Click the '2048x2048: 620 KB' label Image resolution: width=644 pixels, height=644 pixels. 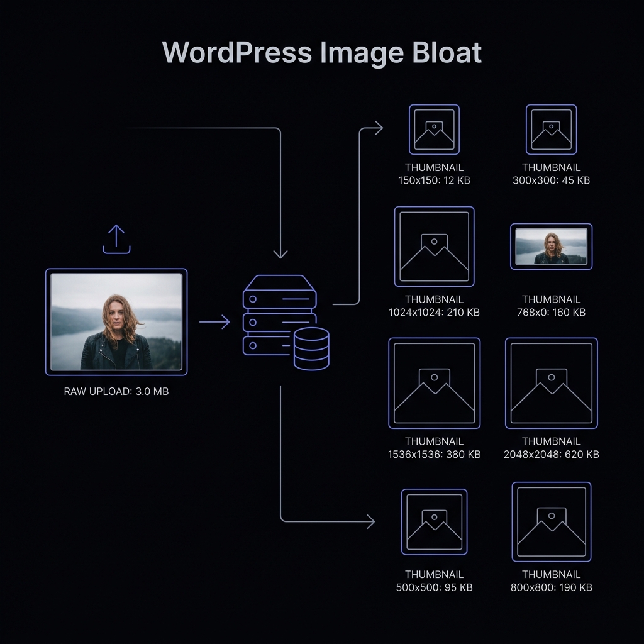pyautogui.click(x=551, y=454)
